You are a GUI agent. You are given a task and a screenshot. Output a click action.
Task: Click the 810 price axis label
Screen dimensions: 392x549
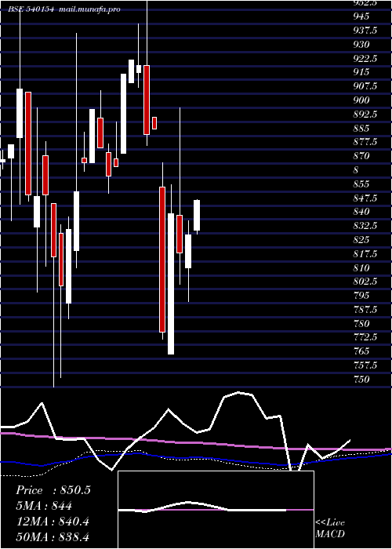tap(361, 267)
